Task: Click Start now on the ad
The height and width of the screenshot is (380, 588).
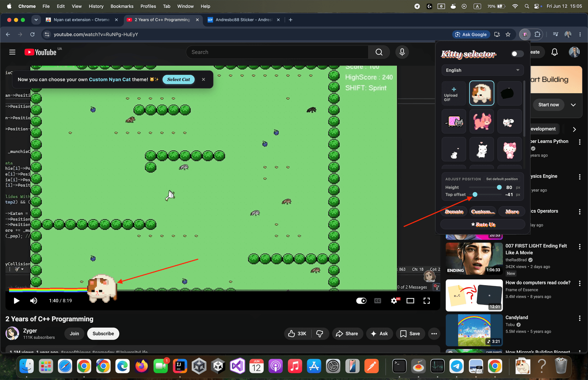Action: (548, 105)
